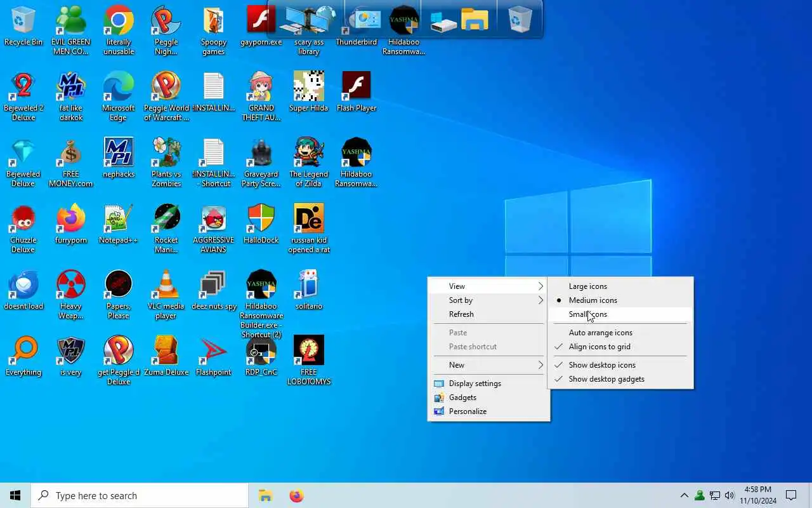Image resolution: width=812 pixels, height=508 pixels.
Task: Select the Papers, Please shortcut
Action: click(x=119, y=295)
